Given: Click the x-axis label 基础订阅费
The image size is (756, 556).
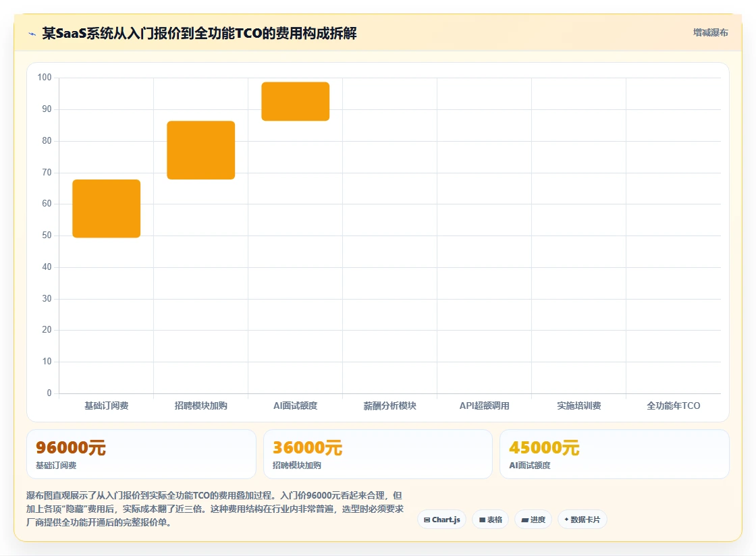Looking at the screenshot, I should point(107,406).
